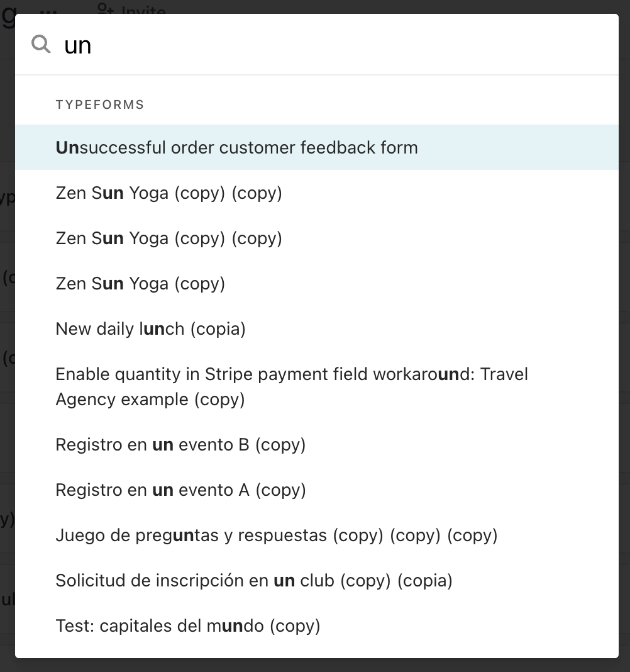Select Registro en un evento B (copy)
The height and width of the screenshot is (672, 630).
pos(180,445)
